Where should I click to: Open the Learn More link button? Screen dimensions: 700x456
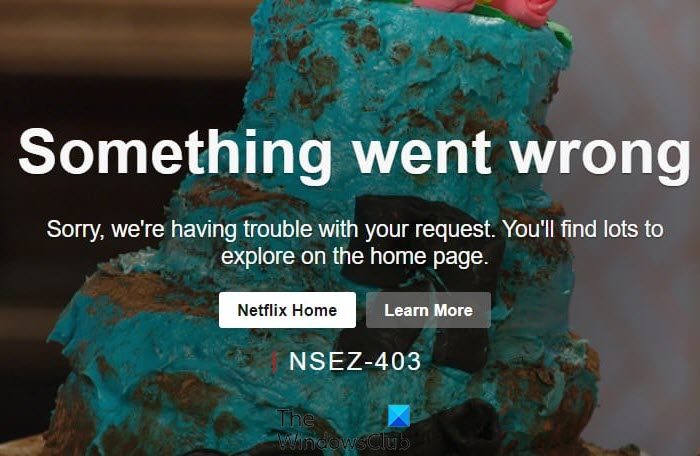pos(428,310)
